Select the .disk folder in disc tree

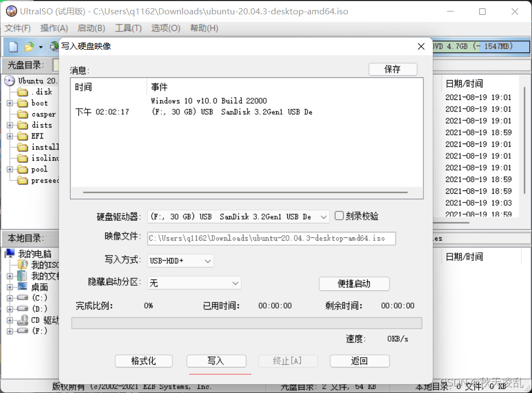click(35, 92)
